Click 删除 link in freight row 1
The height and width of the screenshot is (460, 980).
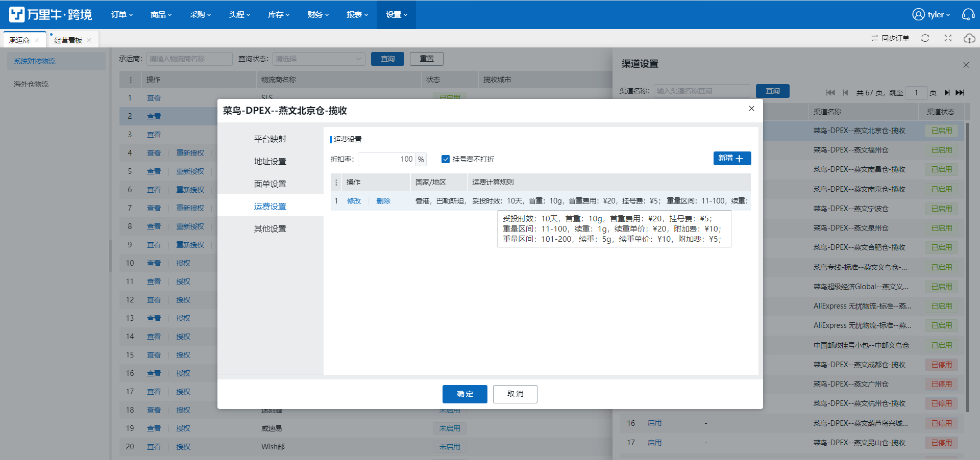click(383, 201)
